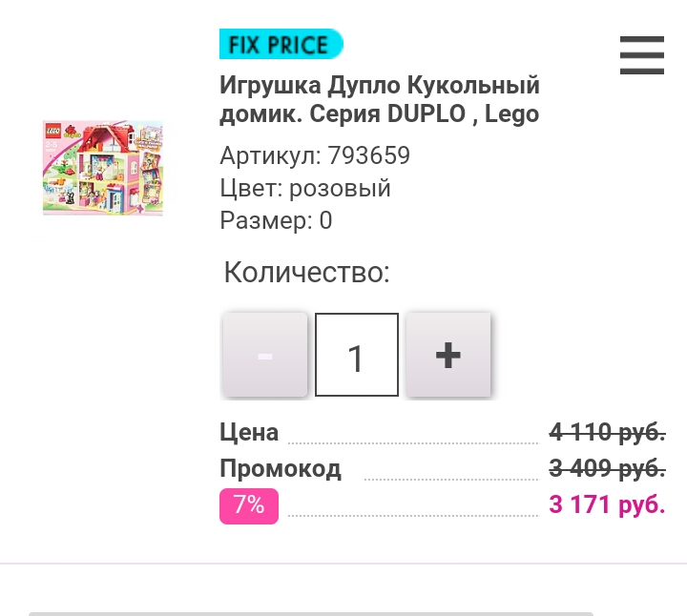Screen dimensions: 687x616
Task: Click the Количество label
Action: (306, 273)
